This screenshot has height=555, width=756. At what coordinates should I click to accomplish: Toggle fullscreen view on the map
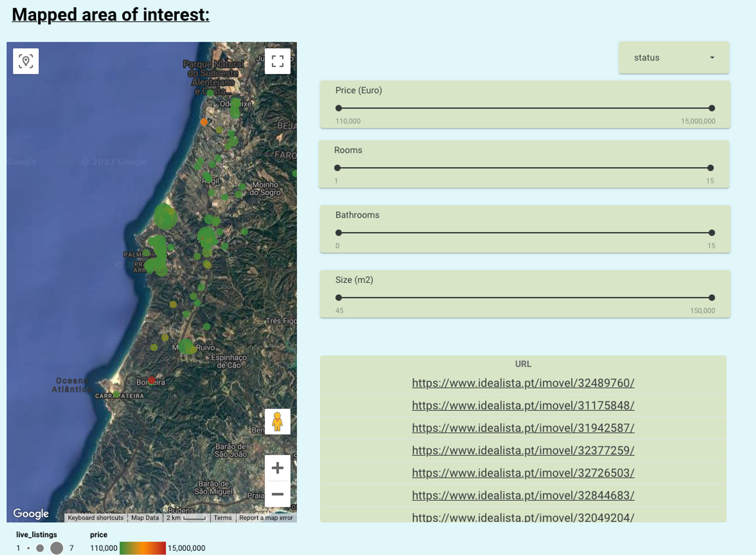277,61
